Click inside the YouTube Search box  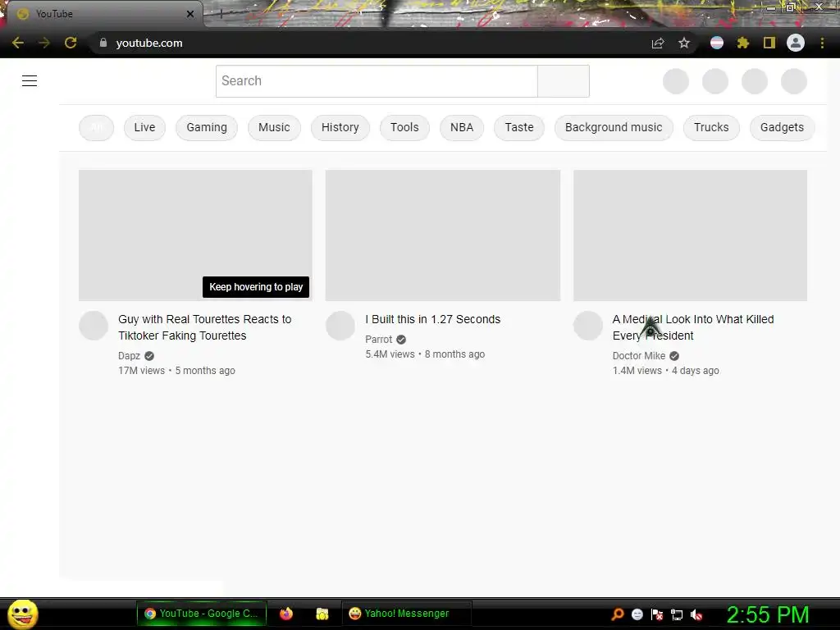pos(377,81)
